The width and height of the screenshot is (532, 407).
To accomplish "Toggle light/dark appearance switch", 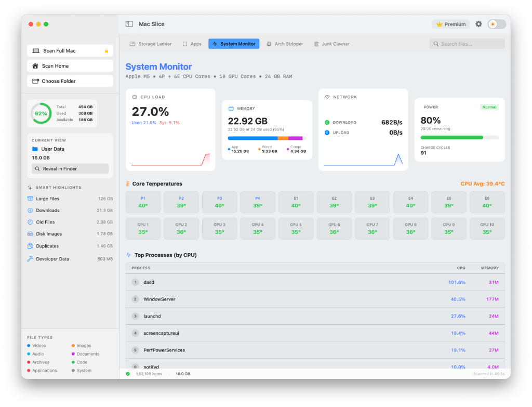I will 497,24.
